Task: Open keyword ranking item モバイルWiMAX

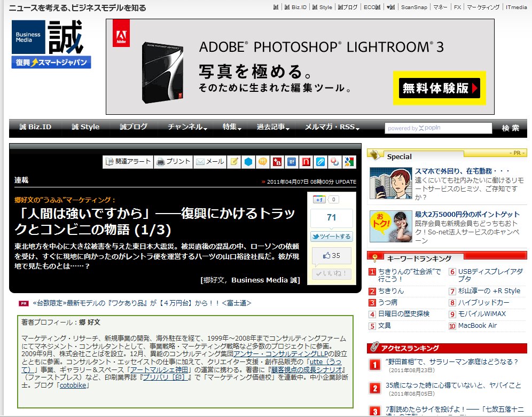Action: pos(482,314)
